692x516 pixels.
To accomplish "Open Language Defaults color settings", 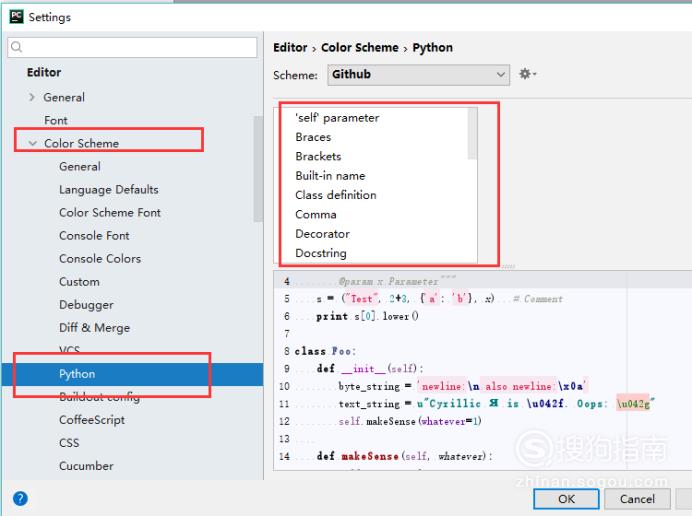I will [109, 190].
